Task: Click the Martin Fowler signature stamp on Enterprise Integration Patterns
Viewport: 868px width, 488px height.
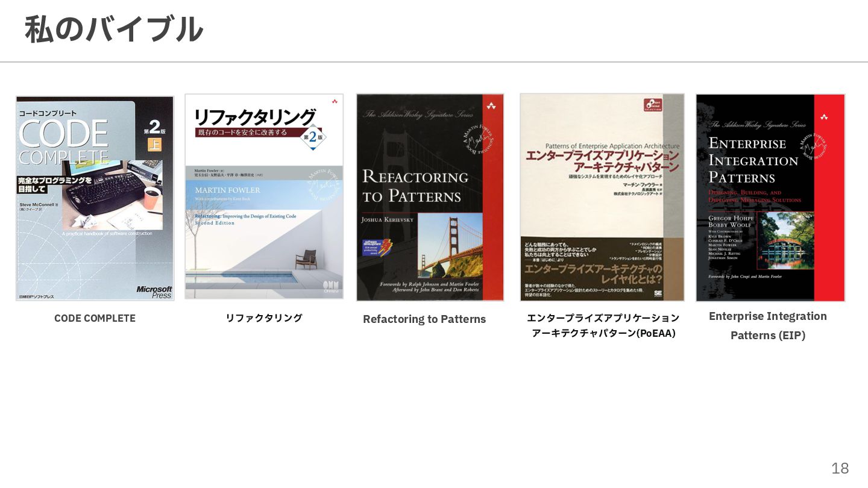Action: (814, 145)
